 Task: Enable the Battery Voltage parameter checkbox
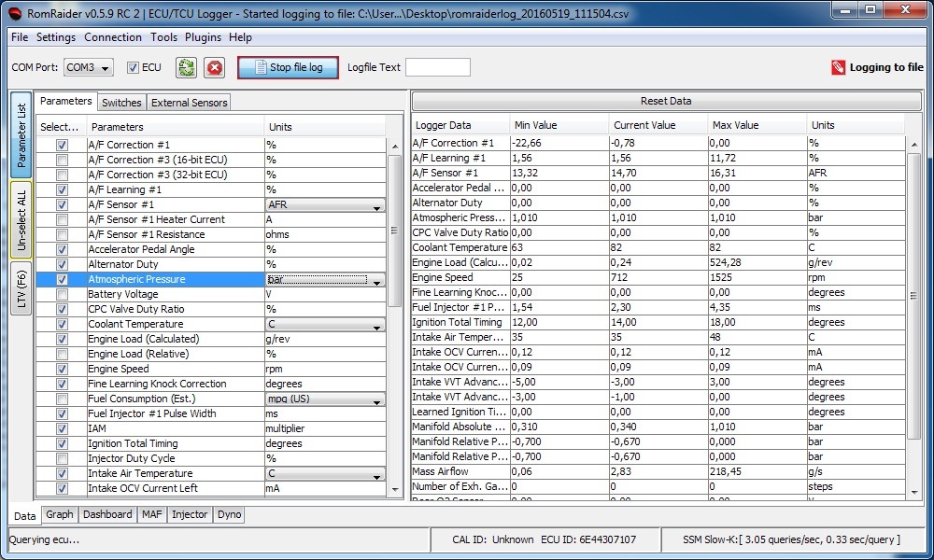62,294
